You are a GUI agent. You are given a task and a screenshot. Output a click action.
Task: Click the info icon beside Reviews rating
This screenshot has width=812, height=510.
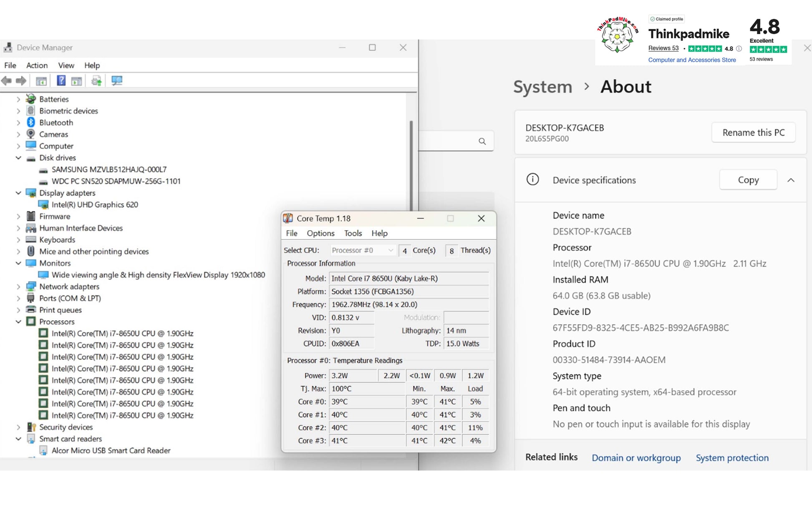(739, 48)
